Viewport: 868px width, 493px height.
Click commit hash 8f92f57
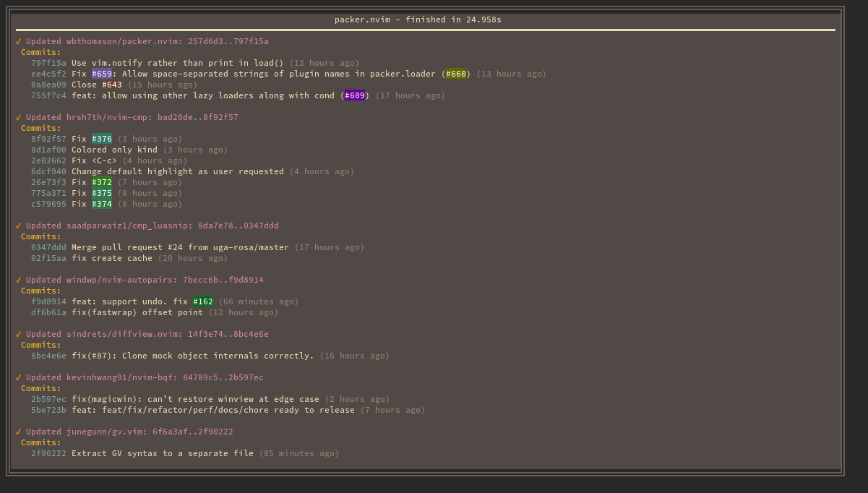coord(48,139)
